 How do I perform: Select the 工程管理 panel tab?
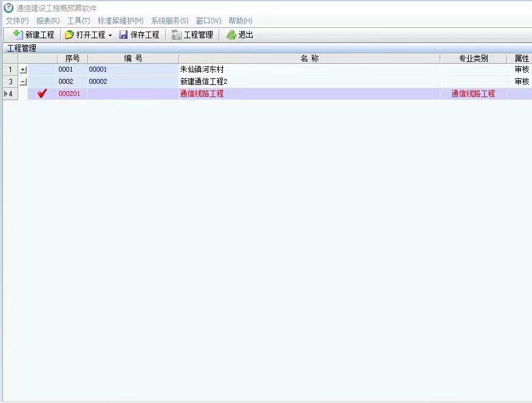(22, 48)
